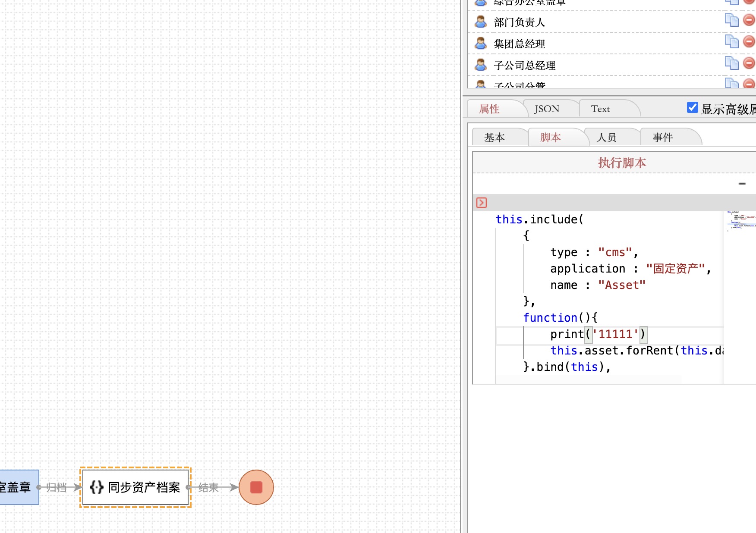Delete the 部门负责人 activity with red icon
Viewport: 756px width, 533px height.
click(749, 20)
